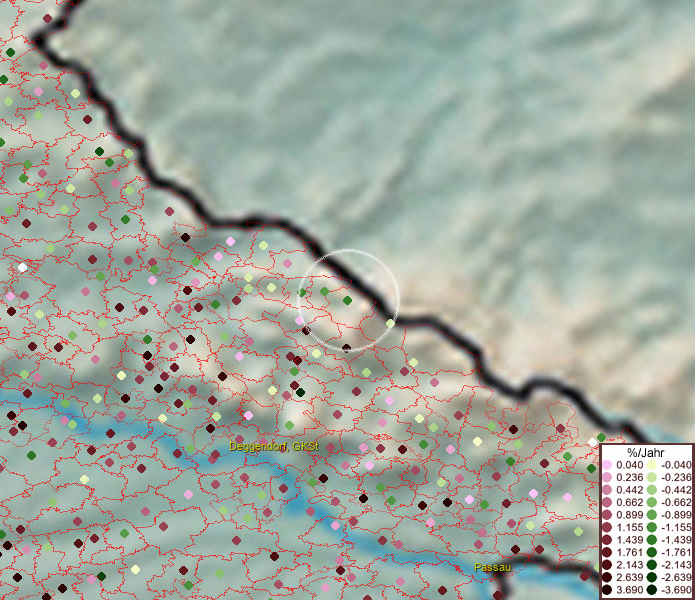The width and height of the screenshot is (695, 600).
Task: Click the 1.155 legend value text
Action: click(x=629, y=527)
